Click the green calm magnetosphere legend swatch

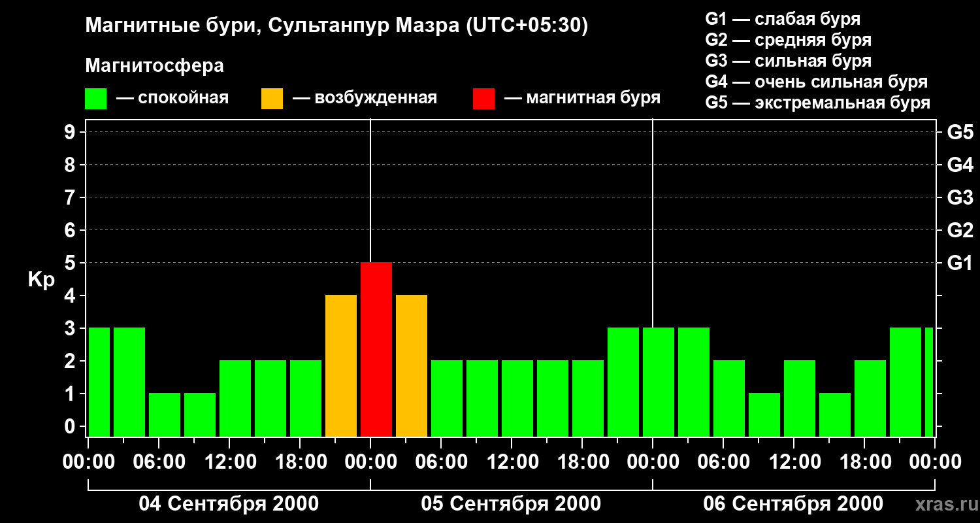(96, 99)
